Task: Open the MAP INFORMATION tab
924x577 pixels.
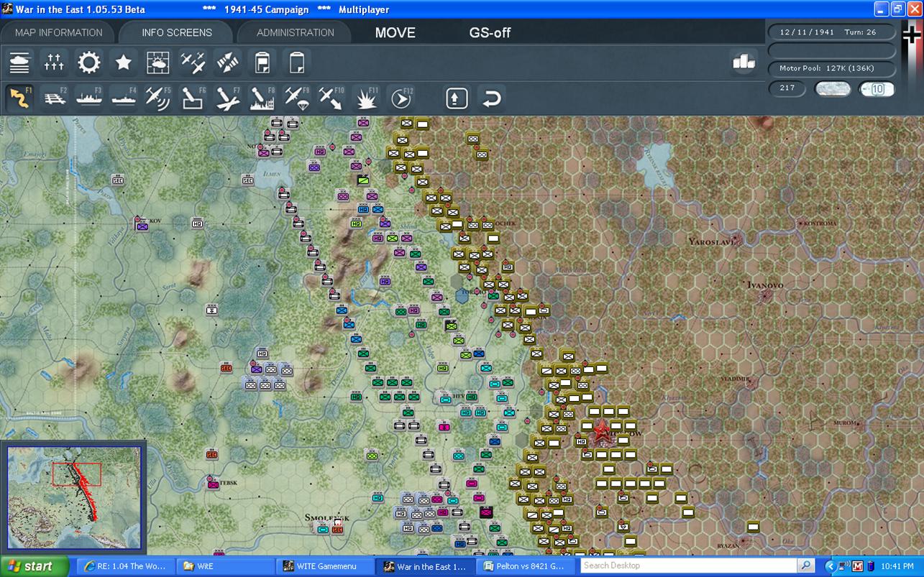Action: 59,32
